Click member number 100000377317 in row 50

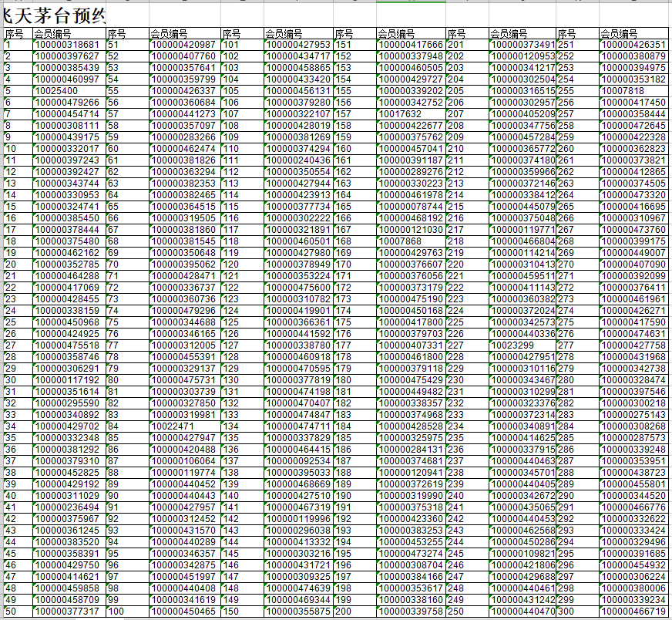point(69,612)
